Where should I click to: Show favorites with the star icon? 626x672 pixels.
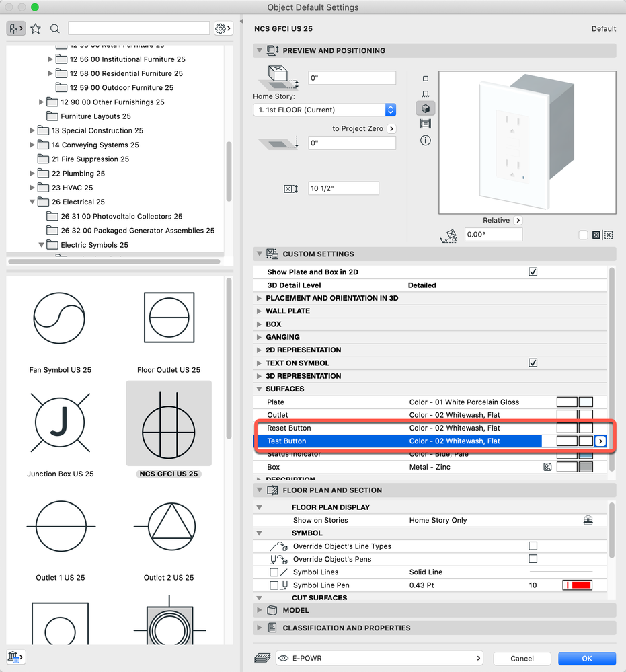pyautogui.click(x=36, y=29)
